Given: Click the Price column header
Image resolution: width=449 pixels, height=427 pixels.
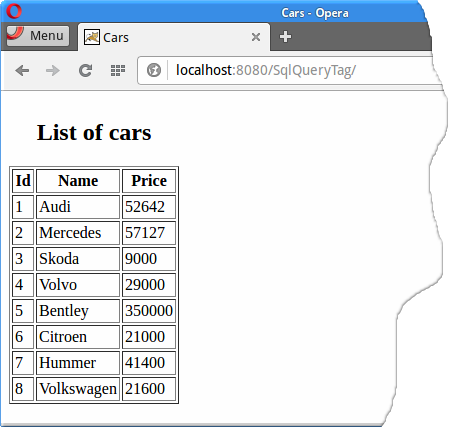Looking at the screenshot, I should pyautogui.click(x=149, y=181).
